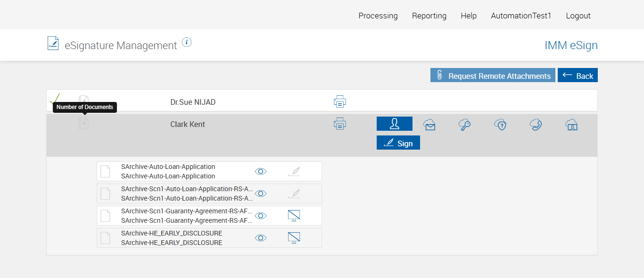The width and height of the screenshot is (644, 278).
Task: Preview the SArchive-HE_EARLY_DISCLOSURE document
Action: click(x=261, y=238)
